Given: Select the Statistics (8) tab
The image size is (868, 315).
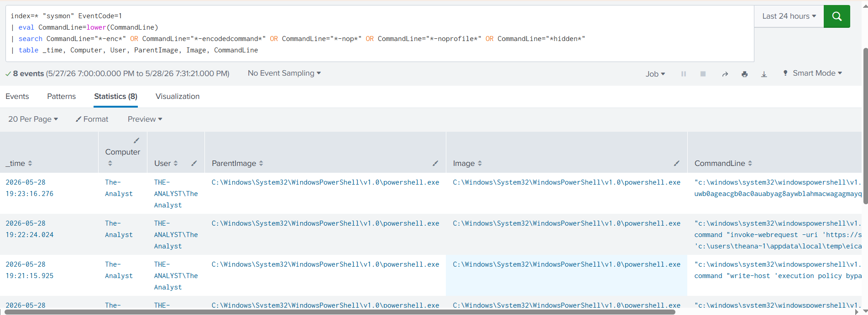Looking at the screenshot, I should [115, 96].
